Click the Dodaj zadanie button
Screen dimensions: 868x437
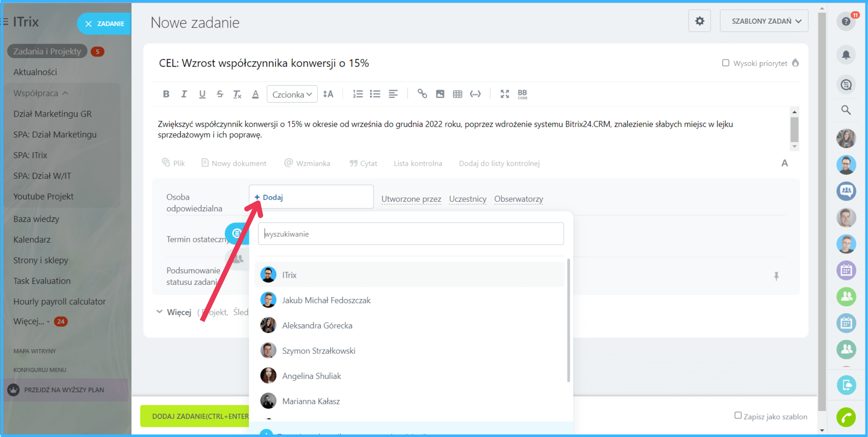[195, 416]
